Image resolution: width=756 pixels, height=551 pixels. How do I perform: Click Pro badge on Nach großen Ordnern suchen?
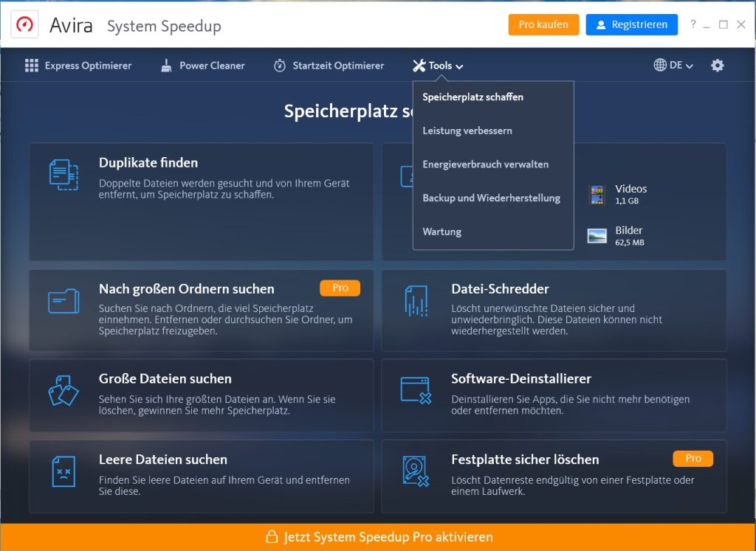tap(340, 288)
